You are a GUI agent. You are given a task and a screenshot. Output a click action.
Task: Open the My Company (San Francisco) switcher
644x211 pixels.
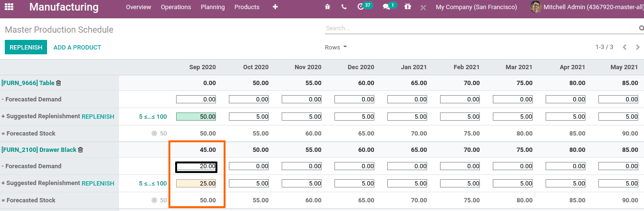(x=476, y=7)
